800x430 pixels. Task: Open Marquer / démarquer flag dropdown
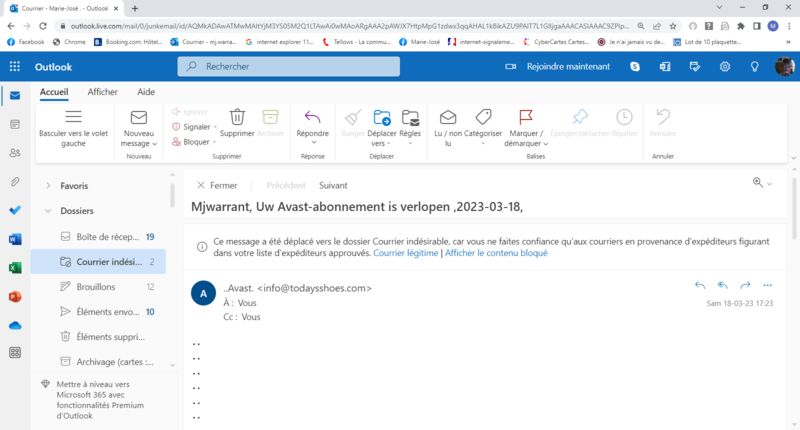point(545,144)
